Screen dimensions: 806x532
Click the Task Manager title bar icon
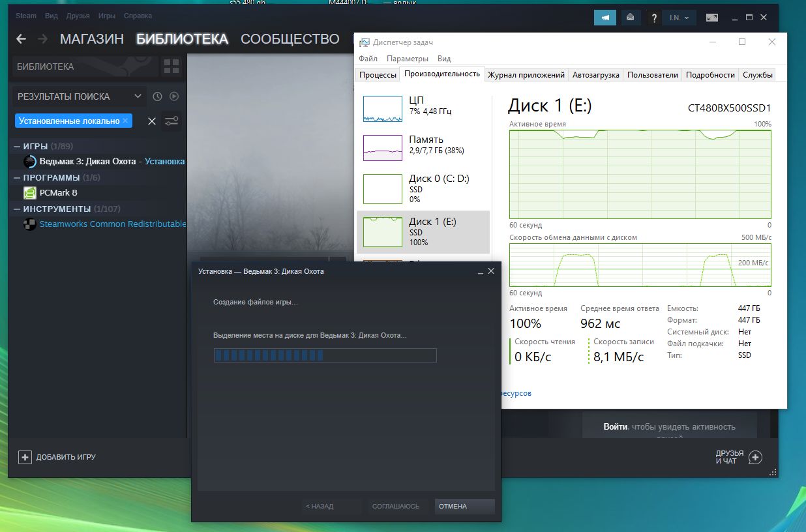[364, 42]
